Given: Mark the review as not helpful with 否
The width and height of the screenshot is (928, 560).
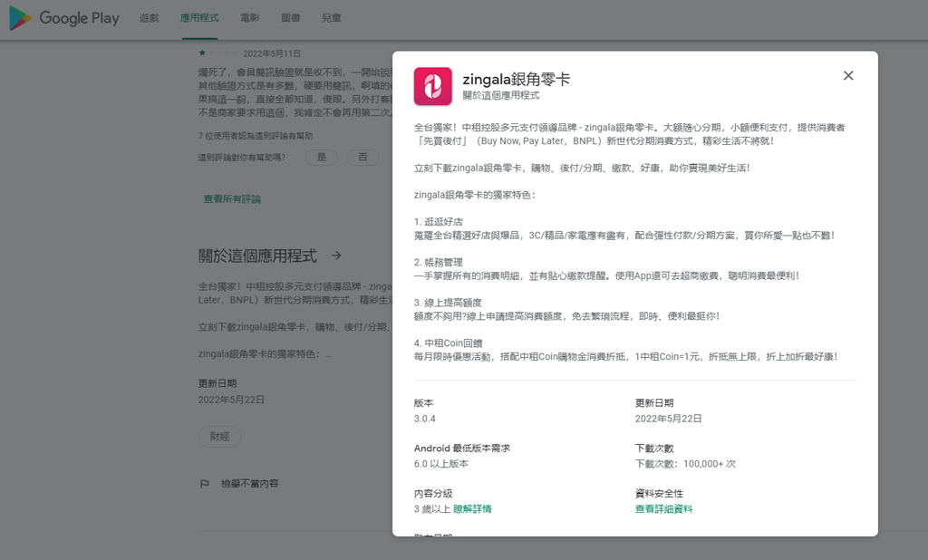Looking at the screenshot, I should point(362,158).
